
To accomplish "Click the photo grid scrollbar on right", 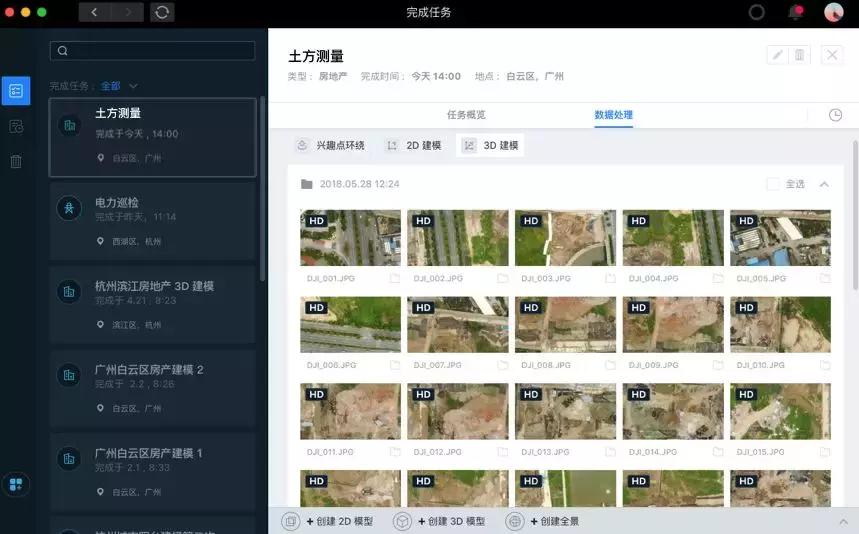I will [x=855, y=215].
